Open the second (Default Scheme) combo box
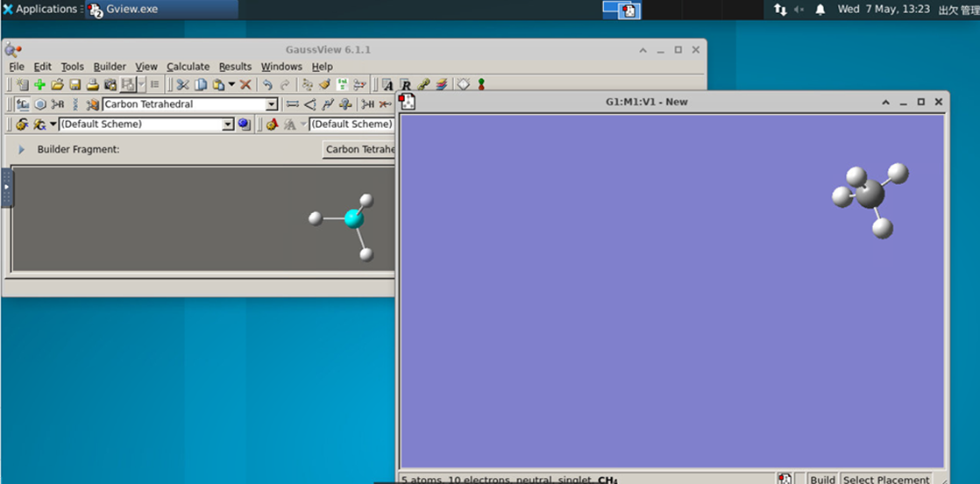 click(352, 125)
